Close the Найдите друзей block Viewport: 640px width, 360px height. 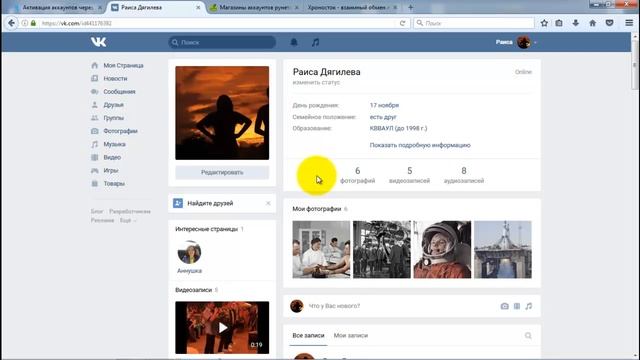(x=268, y=203)
